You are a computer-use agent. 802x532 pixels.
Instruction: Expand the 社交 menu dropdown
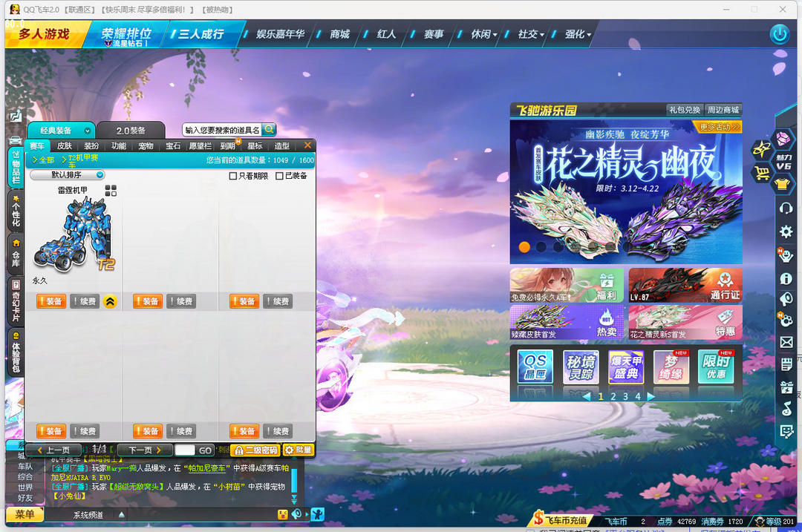532,34
